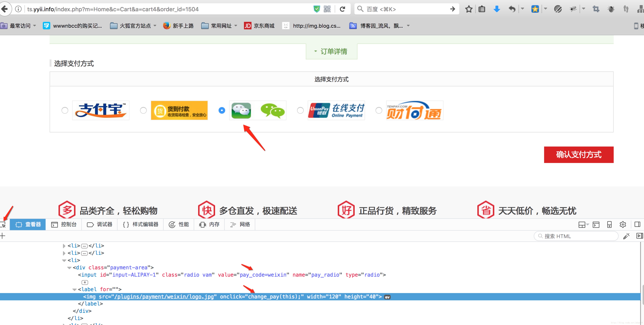Screen dimensions: 644x325
Task: Open downloads with blue arrow icon
Action: click(497, 9)
